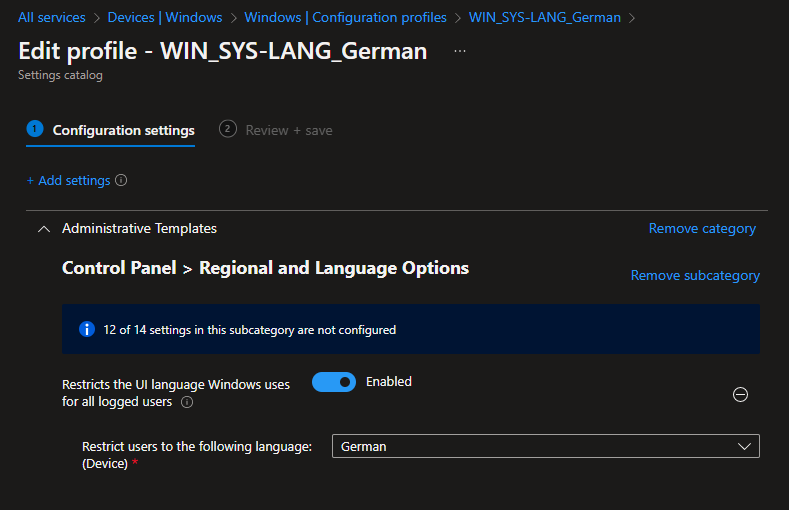This screenshot has width=789, height=510.
Task: Navigate to Windows | Configuration profiles breadcrumb
Action: 345,17
